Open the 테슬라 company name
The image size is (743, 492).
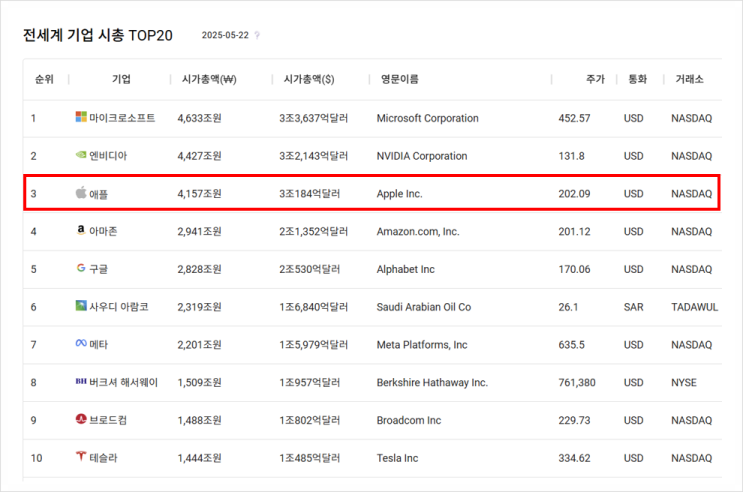103,458
